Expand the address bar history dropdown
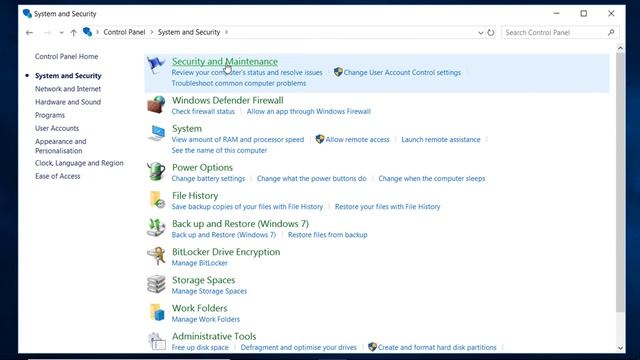 [x=480, y=33]
